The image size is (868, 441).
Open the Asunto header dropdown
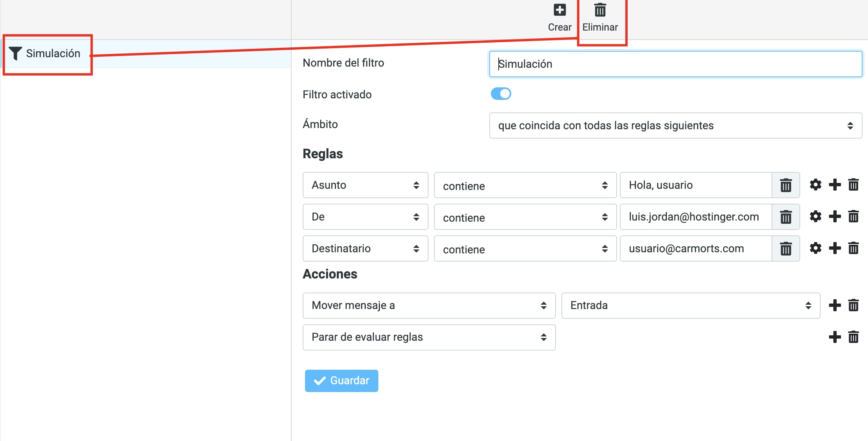coord(365,185)
